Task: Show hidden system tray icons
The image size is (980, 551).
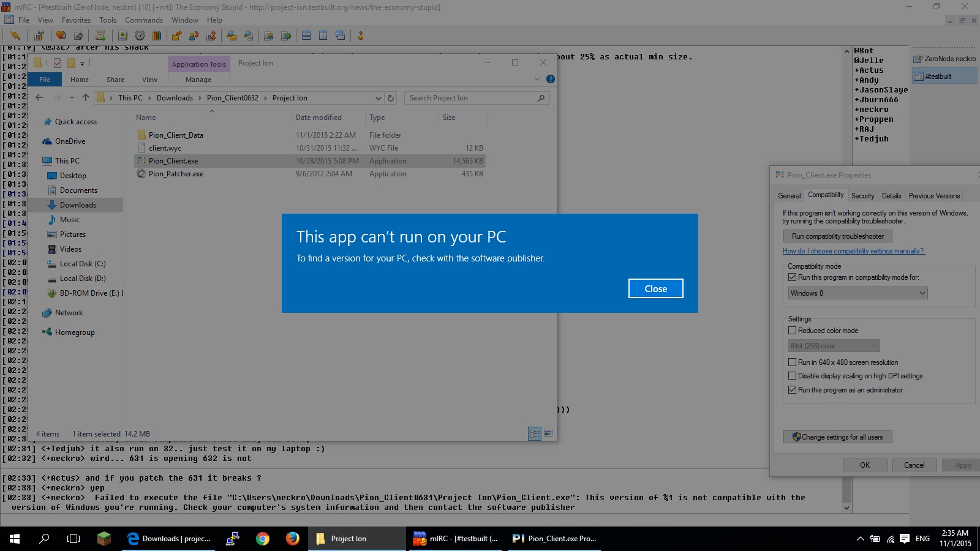Action: [860, 539]
